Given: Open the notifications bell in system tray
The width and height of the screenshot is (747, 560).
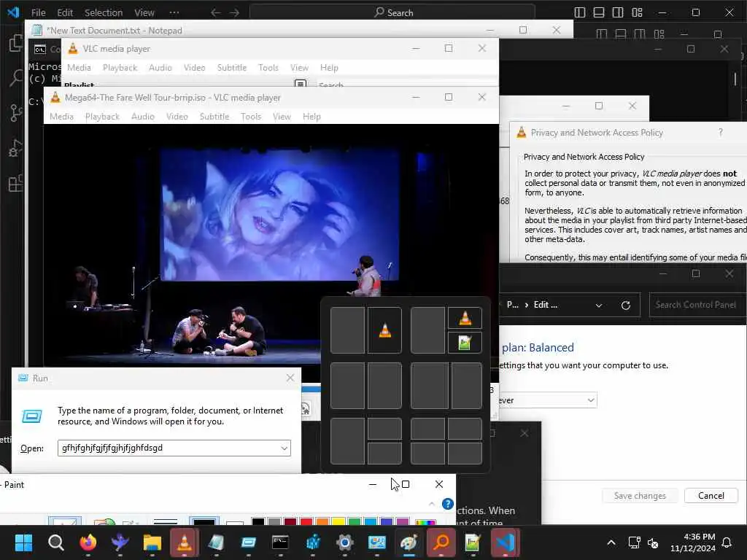Looking at the screenshot, I should click(727, 542).
